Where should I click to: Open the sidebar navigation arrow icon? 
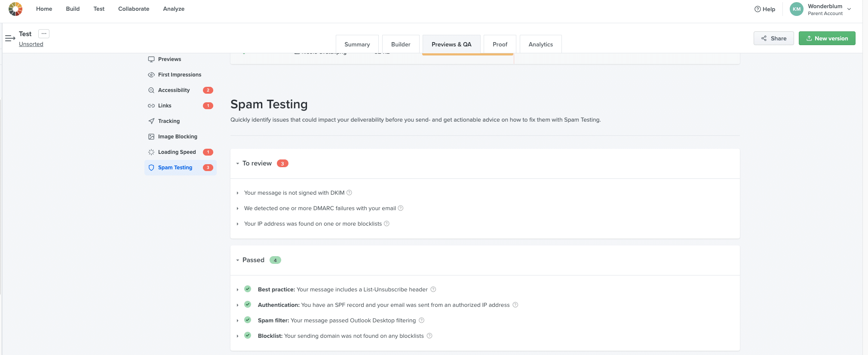(x=10, y=38)
